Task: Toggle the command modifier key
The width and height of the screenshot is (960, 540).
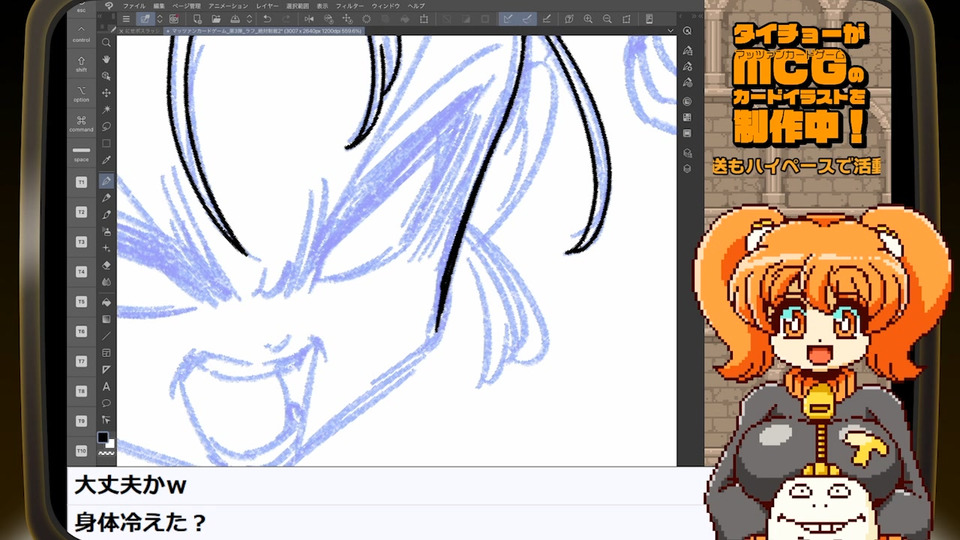Action: pos(81,124)
